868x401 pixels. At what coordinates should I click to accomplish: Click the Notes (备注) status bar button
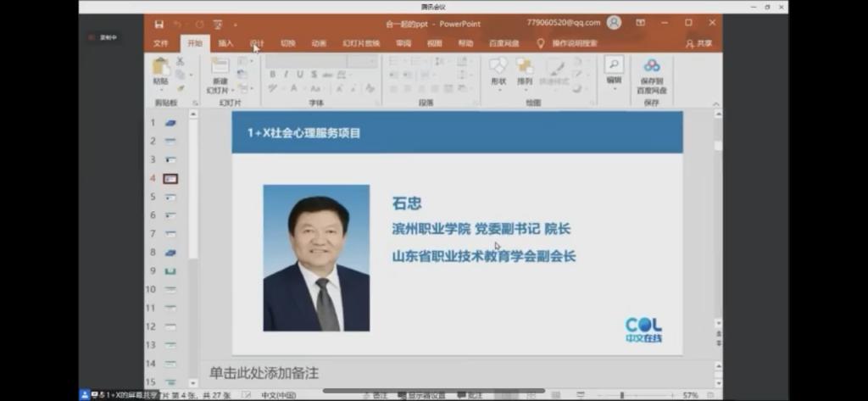(375, 395)
